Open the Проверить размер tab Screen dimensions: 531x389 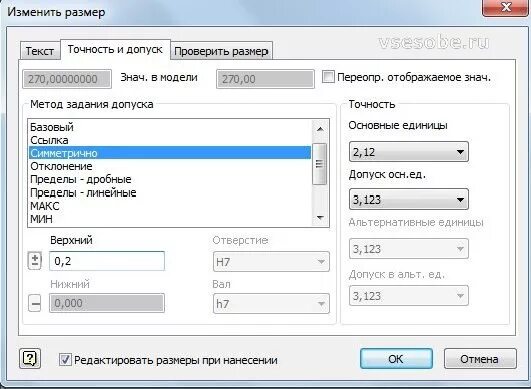(x=221, y=51)
